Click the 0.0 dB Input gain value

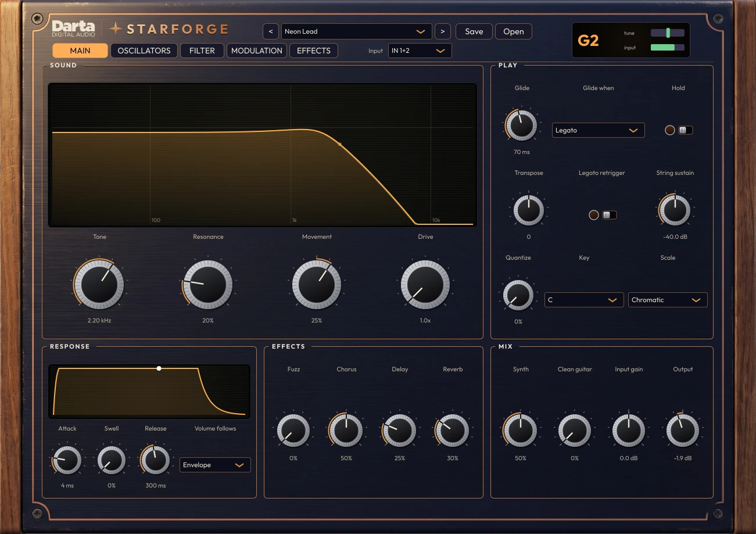click(x=629, y=458)
